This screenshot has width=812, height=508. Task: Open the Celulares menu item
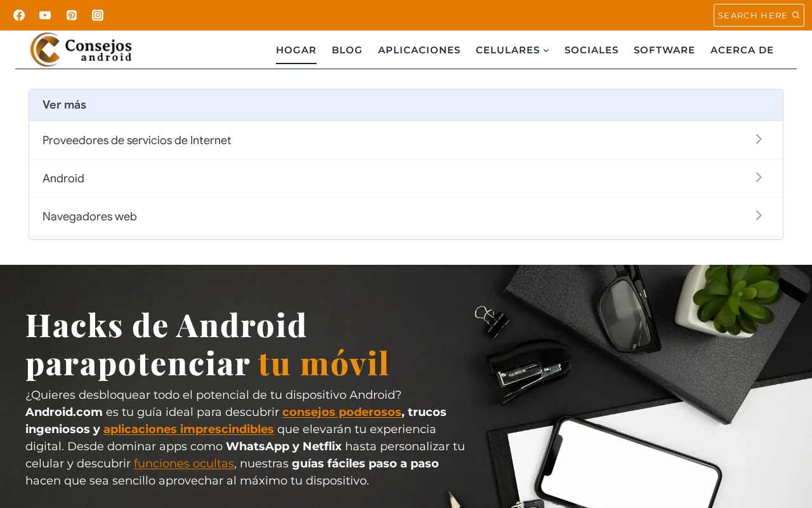point(507,50)
